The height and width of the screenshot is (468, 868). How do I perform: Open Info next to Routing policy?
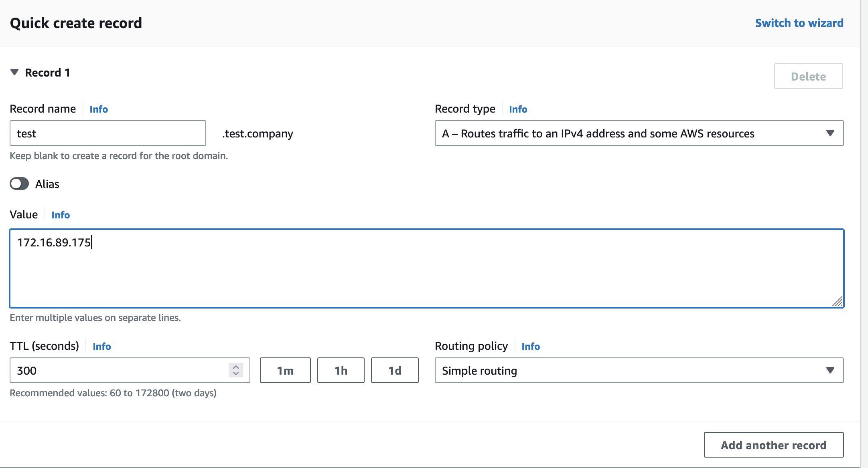[530, 347]
